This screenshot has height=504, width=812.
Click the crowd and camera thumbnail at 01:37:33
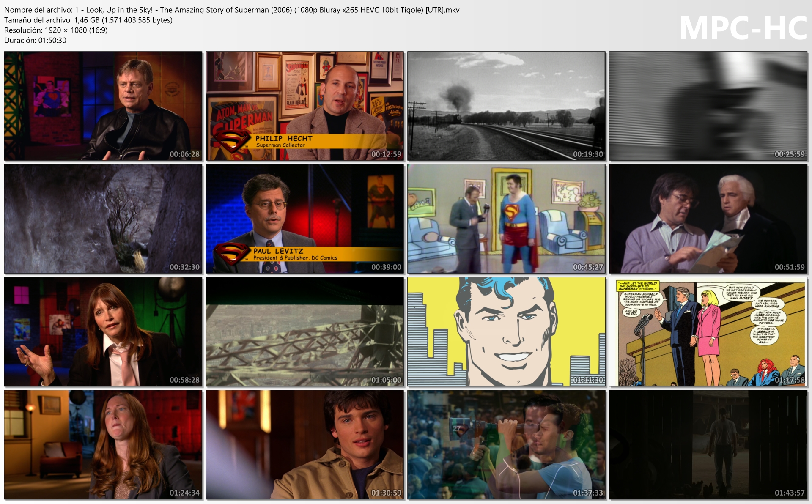pyautogui.click(x=506, y=444)
